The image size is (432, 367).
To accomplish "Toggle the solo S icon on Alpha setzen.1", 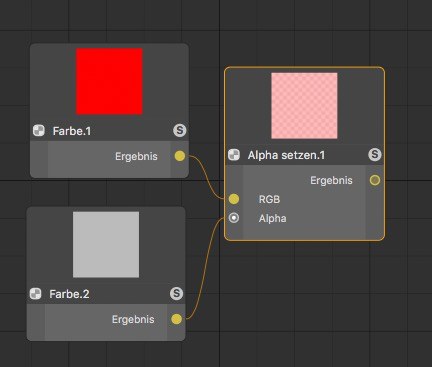I will tap(375, 155).
